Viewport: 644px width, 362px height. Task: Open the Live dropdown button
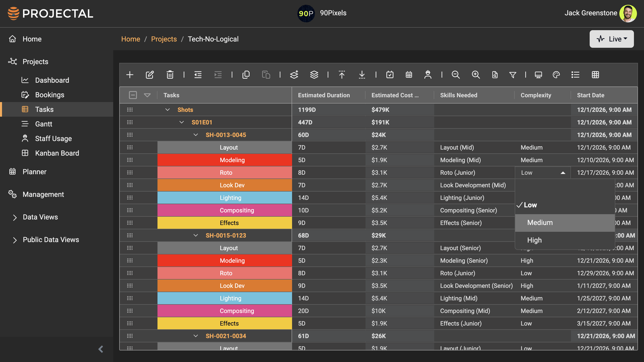tap(612, 39)
